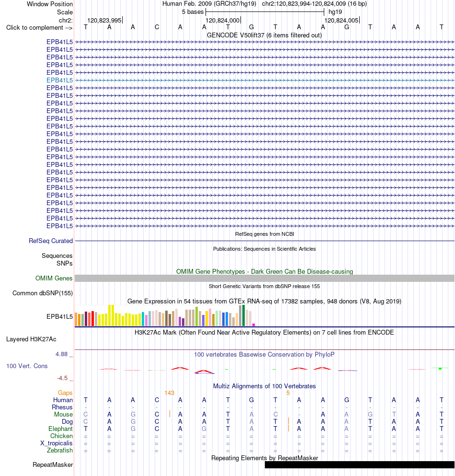455x476 pixels.
Task: Open the GENCODE V50lift37 track title
Action: 264,35
